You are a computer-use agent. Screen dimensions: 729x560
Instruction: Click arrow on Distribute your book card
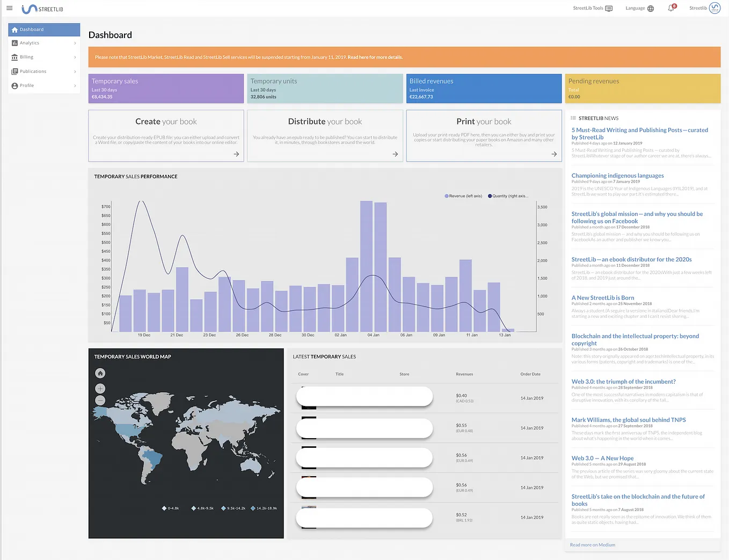(x=395, y=154)
